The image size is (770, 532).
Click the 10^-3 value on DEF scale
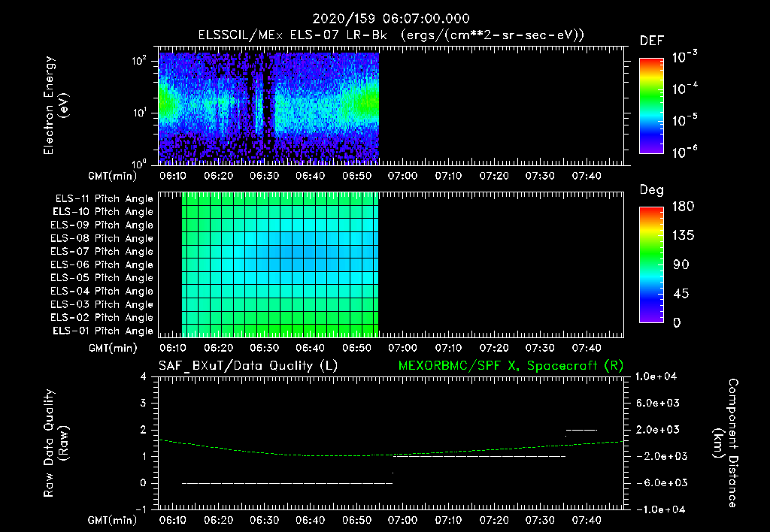(684, 57)
